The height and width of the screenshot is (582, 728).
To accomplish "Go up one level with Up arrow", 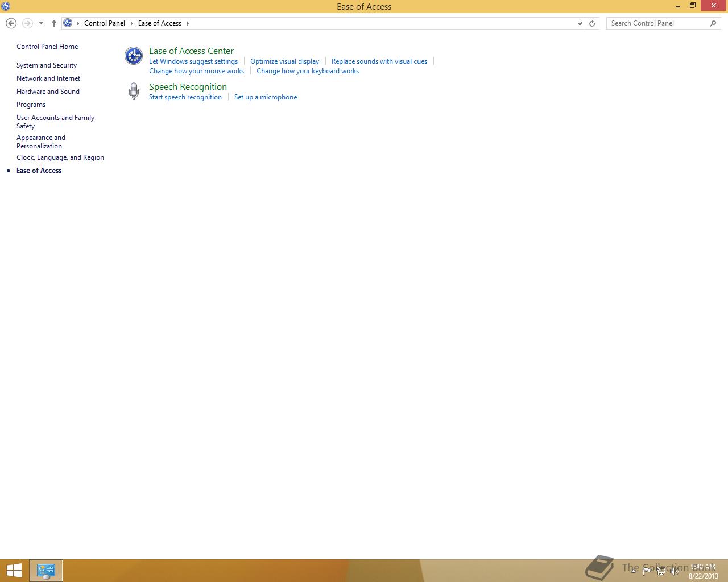I will point(54,23).
